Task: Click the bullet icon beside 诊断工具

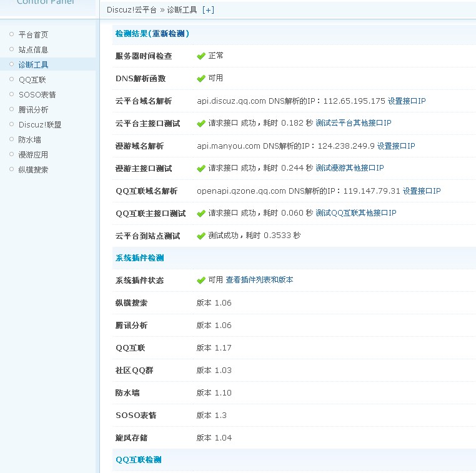Action: (11, 64)
